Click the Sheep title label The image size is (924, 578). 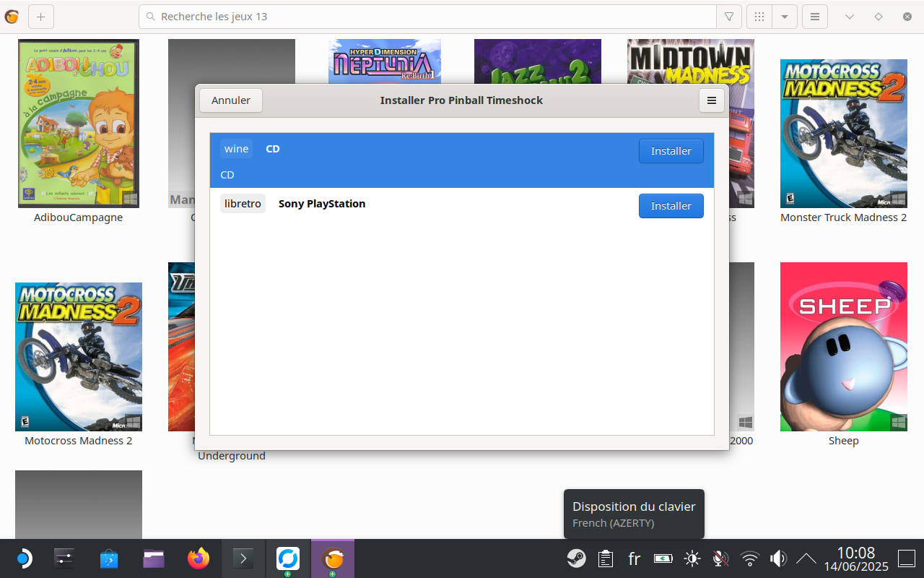coord(844,441)
